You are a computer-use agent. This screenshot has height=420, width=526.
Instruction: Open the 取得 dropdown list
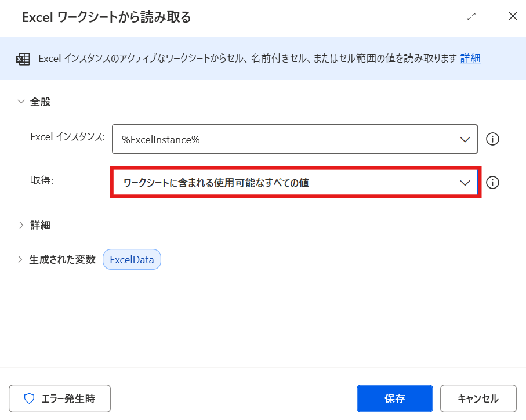465,183
